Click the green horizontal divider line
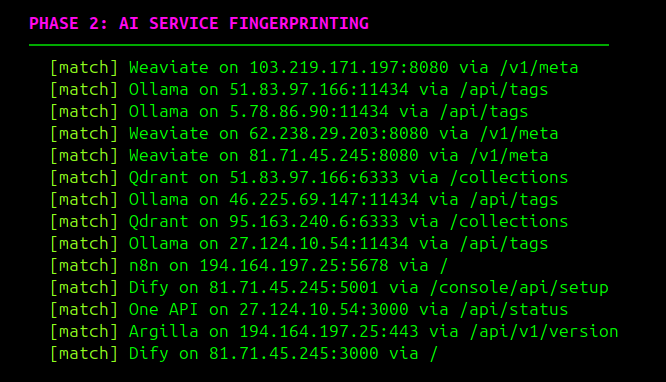This screenshot has height=382, width=666. [319, 45]
